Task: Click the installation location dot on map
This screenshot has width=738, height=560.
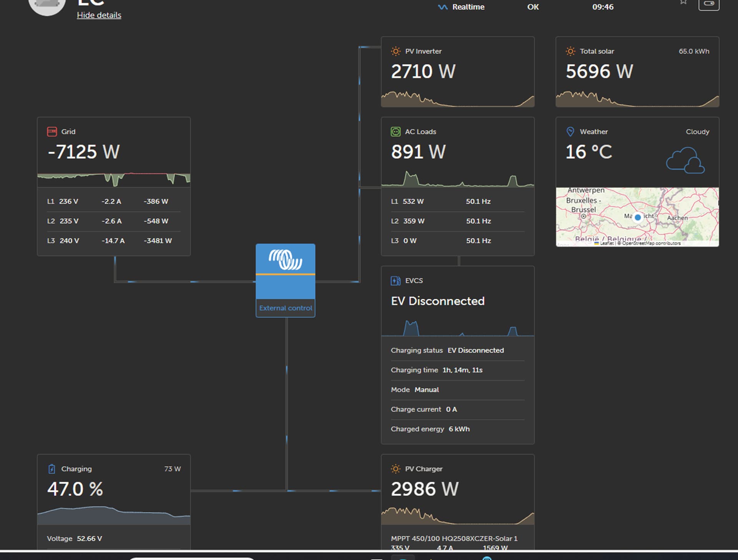Action: pos(638,217)
